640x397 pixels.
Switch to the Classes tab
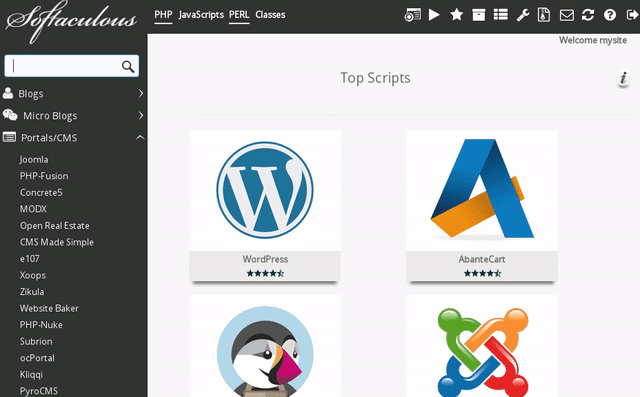tap(270, 15)
